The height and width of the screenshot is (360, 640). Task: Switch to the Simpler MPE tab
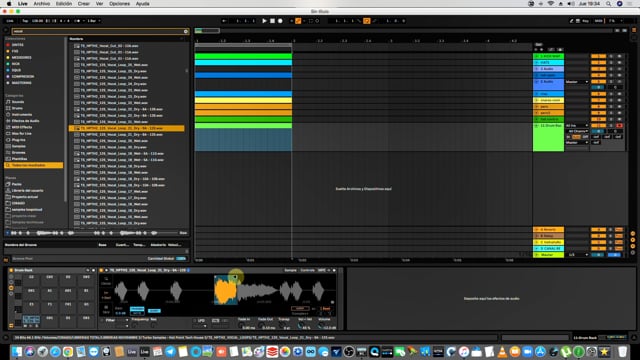pos(322,270)
